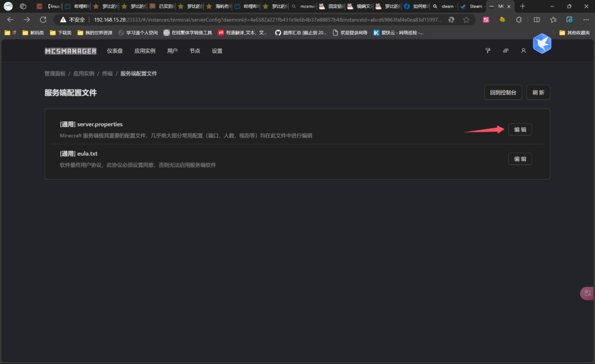Bookmark page with the star icon
The height and width of the screenshot is (364, 595).
466,19
